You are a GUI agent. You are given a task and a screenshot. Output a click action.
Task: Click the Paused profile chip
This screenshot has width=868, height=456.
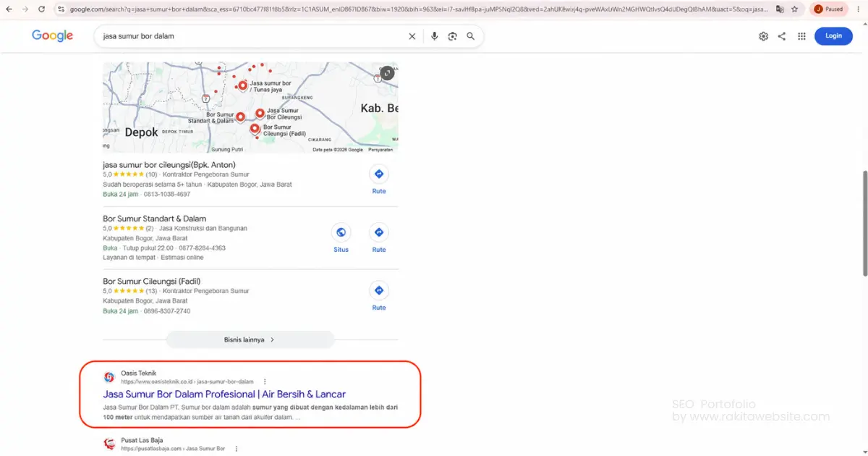[x=828, y=9]
